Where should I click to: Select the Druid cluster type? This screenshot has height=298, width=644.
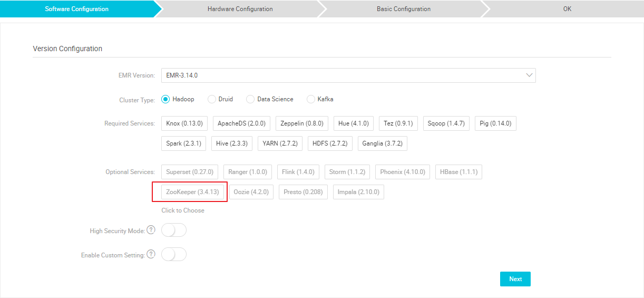click(x=212, y=99)
